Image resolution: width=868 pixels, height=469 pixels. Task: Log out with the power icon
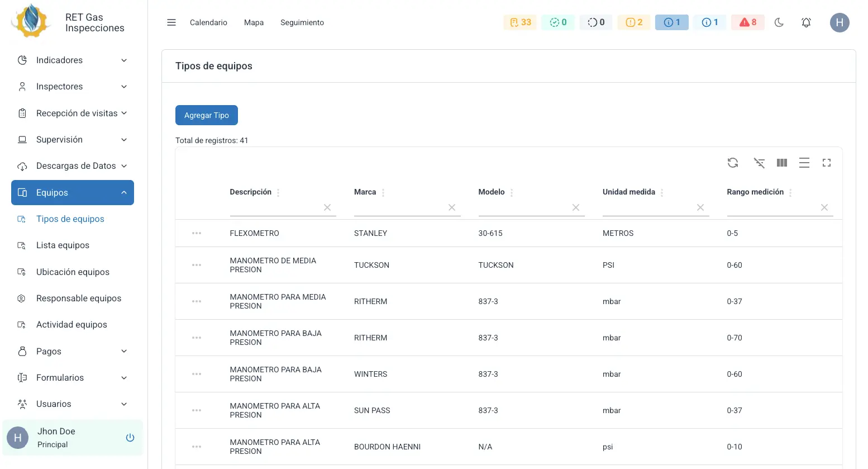130,438
